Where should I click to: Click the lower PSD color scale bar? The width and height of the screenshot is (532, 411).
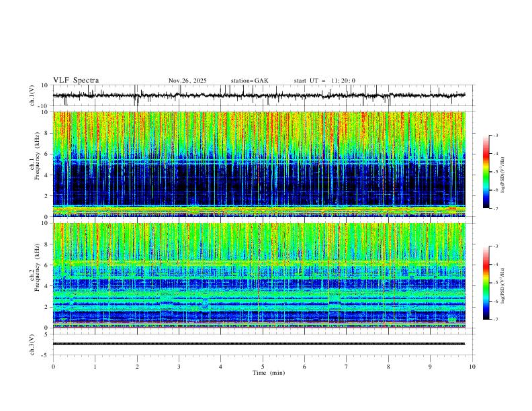(x=486, y=283)
